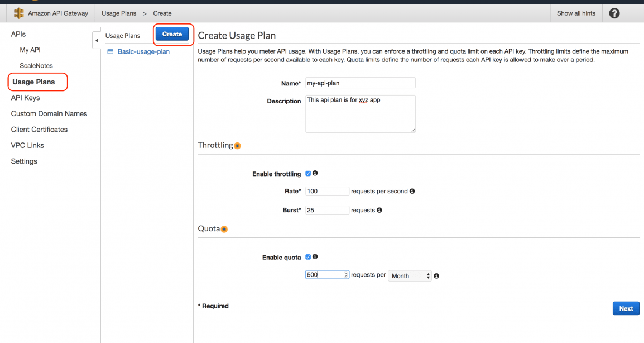Click the blue Create button
This screenshot has width=644, height=343.
[x=172, y=34]
